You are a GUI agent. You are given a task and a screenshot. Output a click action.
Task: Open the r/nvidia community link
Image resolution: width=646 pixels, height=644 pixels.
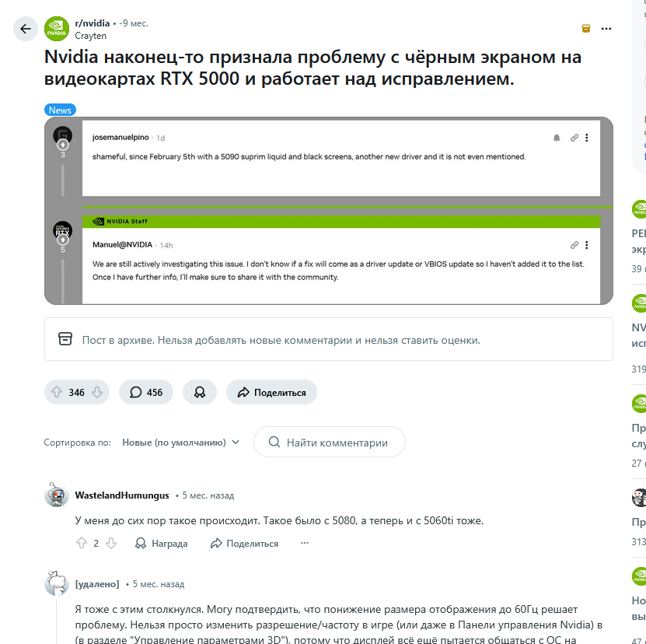tap(93, 23)
